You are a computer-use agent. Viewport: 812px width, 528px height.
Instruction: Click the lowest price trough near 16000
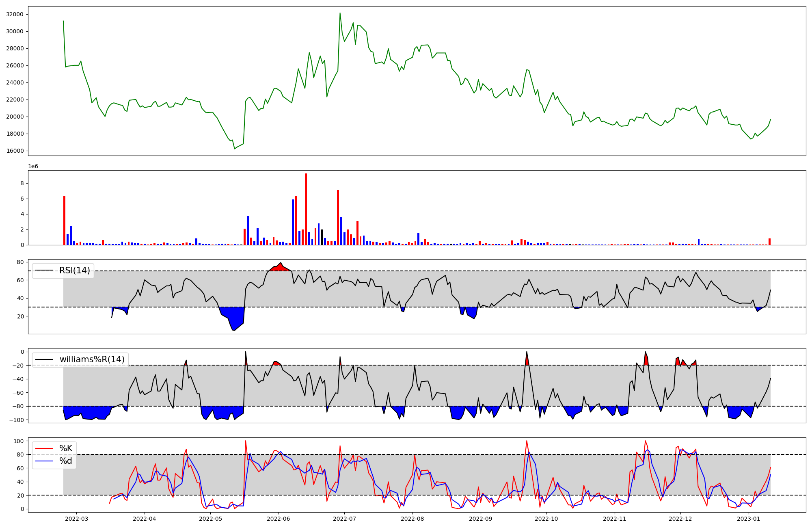[235, 148]
